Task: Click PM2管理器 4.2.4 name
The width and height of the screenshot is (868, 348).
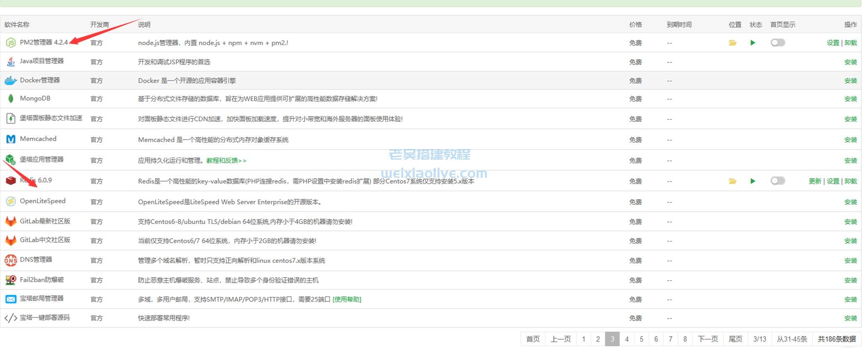Action: [44, 42]
